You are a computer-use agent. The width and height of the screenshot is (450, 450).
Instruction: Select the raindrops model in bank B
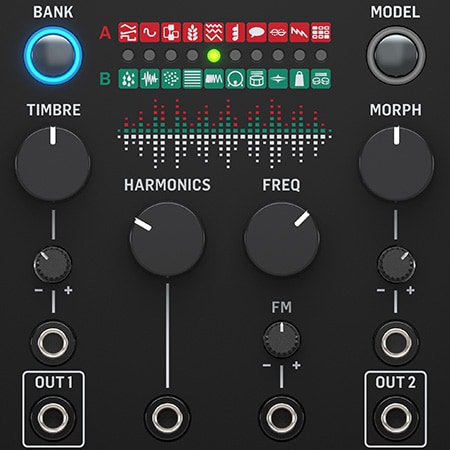[x=128, y=79]
